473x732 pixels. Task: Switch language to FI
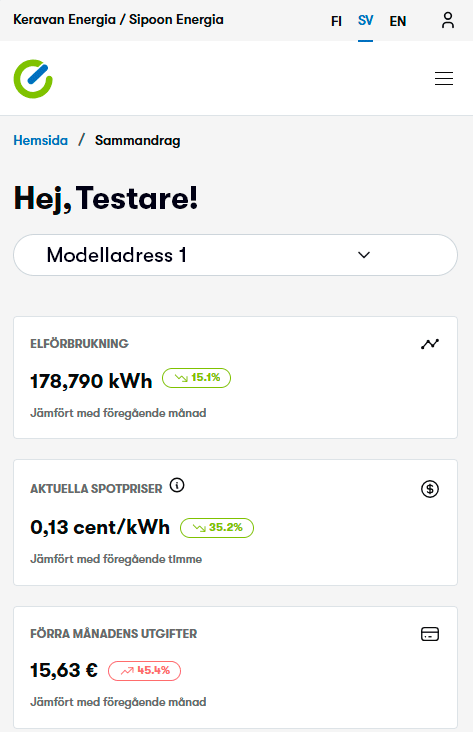click(336, 21)
